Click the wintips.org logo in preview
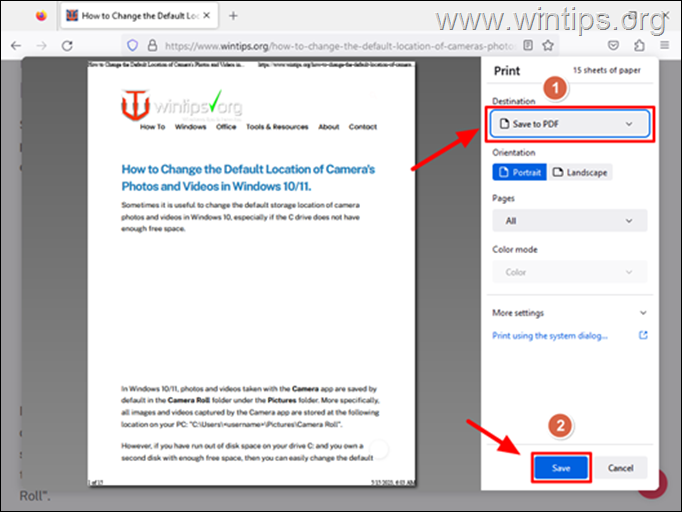The width and height of the screenshot is (682, 512). coord(181,105)
